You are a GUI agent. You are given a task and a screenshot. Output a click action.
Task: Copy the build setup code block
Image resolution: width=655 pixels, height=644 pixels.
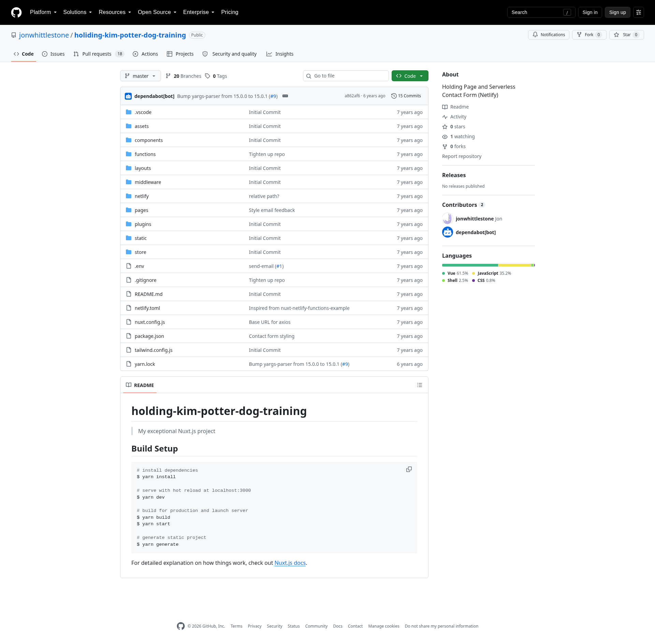(x=409, y=469)
